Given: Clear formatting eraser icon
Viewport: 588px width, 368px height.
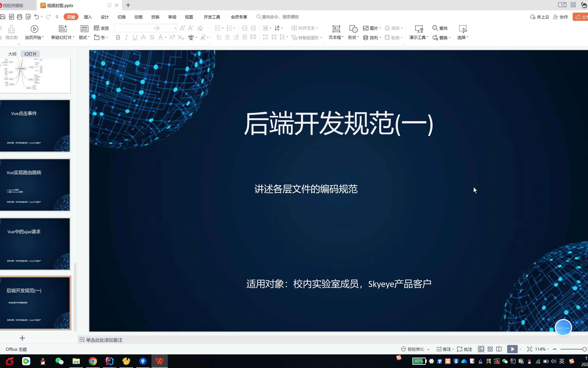Looking at the screenshot, I should tap(200, 28).
